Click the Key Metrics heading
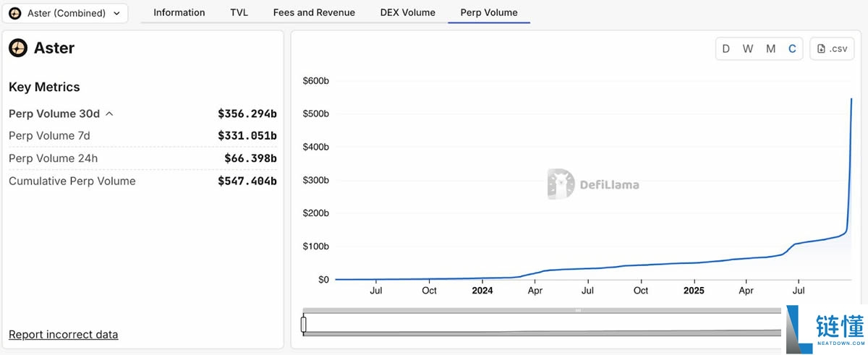 coord(44,87)
